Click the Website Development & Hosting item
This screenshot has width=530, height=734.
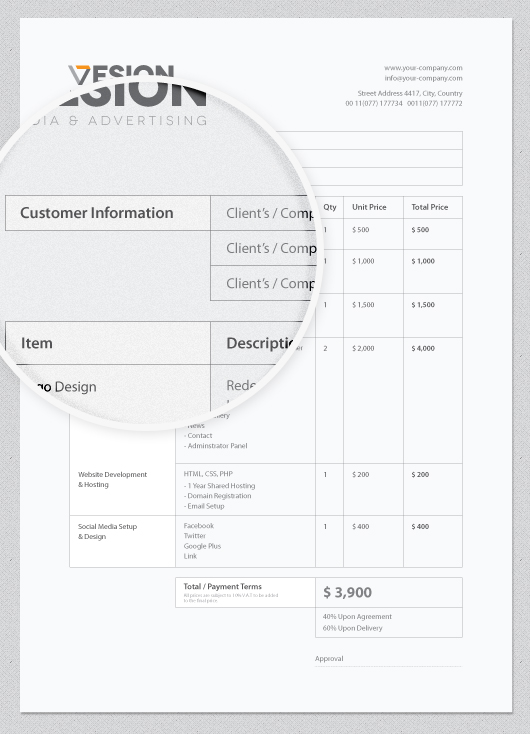[x=112, y=479]
